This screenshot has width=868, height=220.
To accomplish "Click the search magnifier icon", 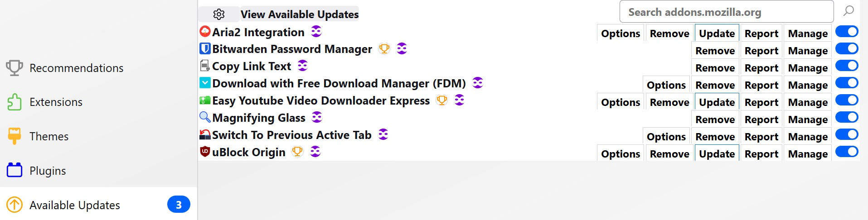I will click(849, 11).
